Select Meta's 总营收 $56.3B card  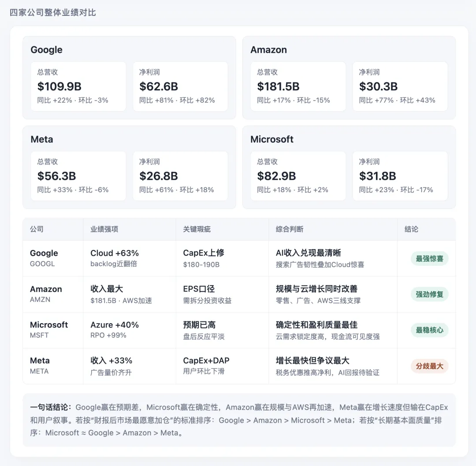point(78,176)
